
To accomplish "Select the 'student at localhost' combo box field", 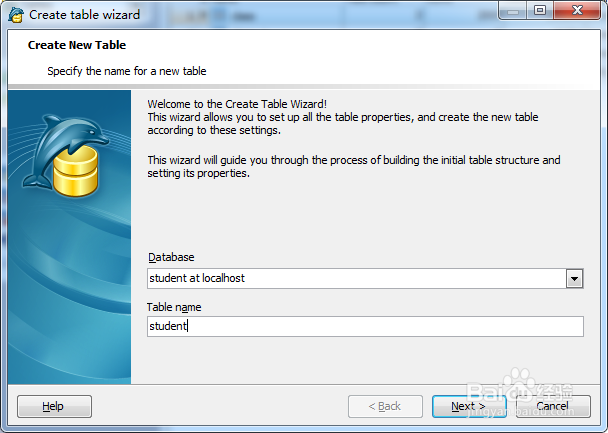I will [x=365, y=278].
